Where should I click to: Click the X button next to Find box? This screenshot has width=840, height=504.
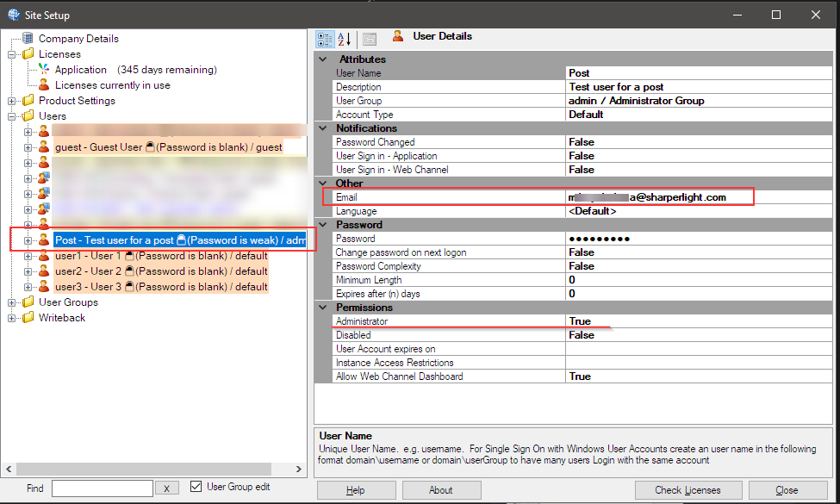[x=166, y=488]
